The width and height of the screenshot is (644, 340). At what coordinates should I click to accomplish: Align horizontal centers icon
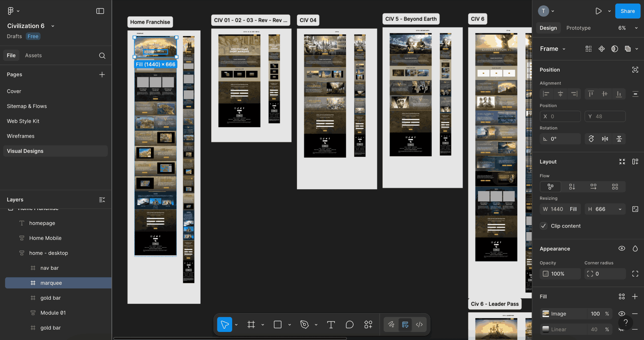(560, 94)
